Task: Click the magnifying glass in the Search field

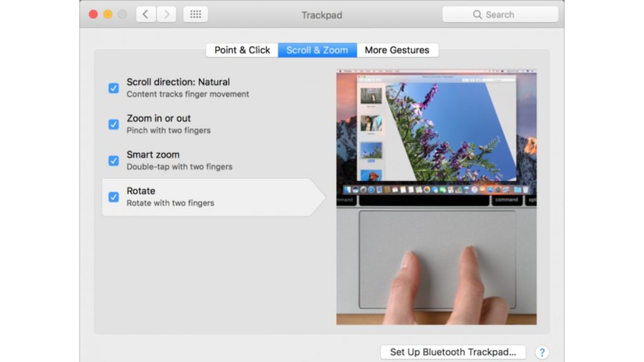Action: pyautogui.click(x=478, y=14)
